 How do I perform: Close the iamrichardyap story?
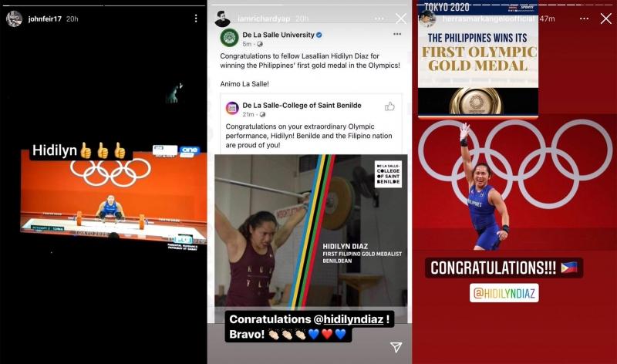point(401,19)
